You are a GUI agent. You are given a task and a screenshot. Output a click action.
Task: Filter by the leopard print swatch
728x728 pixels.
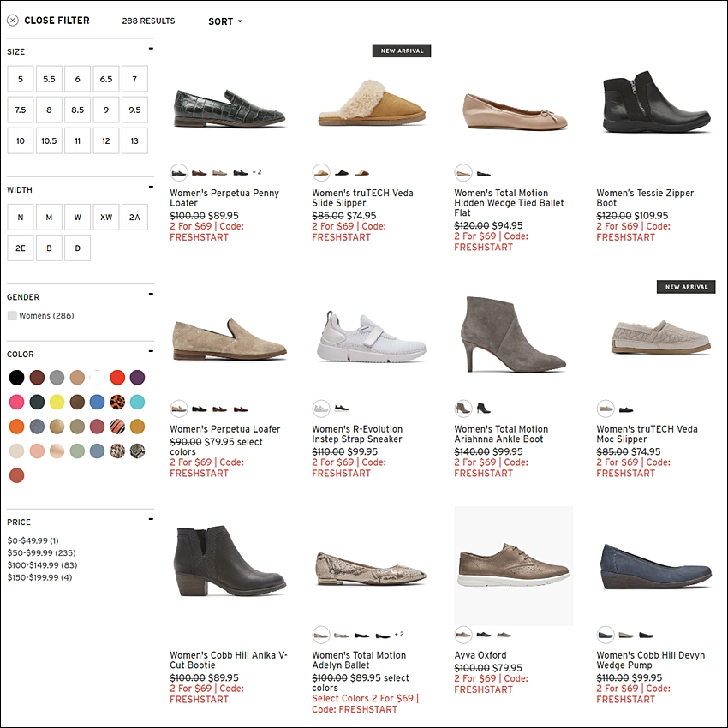pos(117,402)
